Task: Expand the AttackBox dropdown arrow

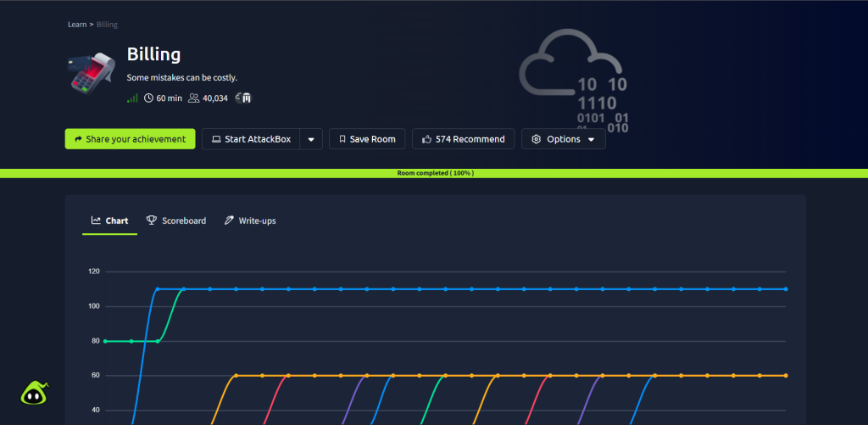Action: [311, 139]
